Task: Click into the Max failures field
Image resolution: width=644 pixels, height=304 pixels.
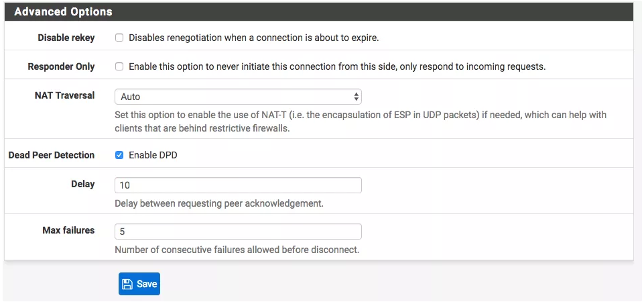Action: coord(238,232)
